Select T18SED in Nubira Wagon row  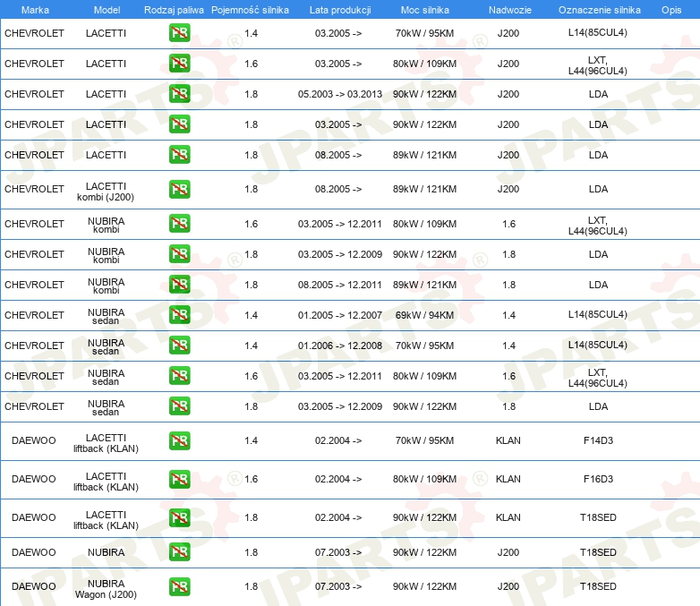(598, 587)
